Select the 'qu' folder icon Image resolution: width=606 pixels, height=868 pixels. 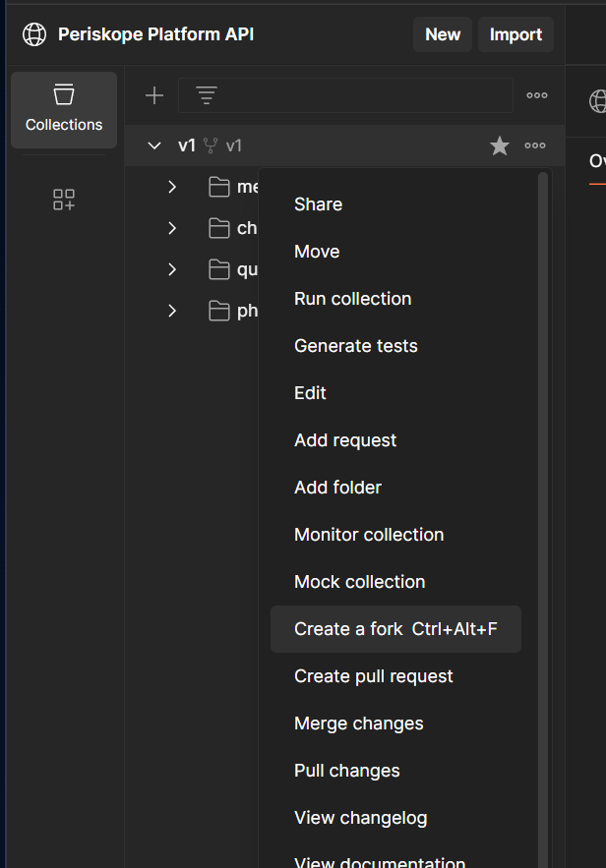pos(218,269)
